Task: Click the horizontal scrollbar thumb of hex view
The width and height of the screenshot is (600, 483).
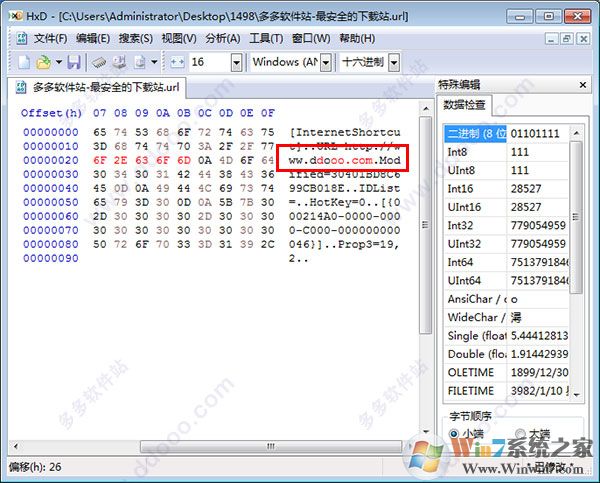Action: coord(271,446)
